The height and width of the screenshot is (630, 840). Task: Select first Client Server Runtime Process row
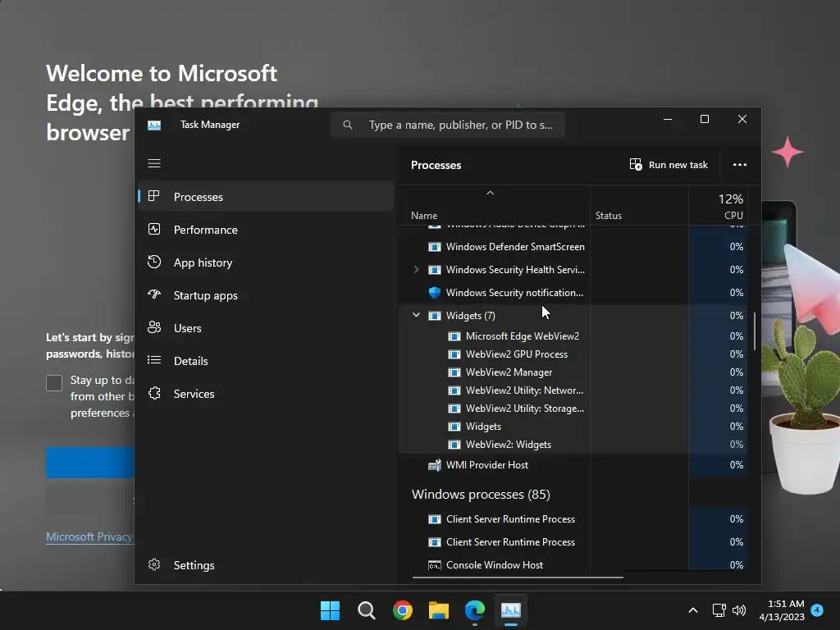[x=573, y=519]
